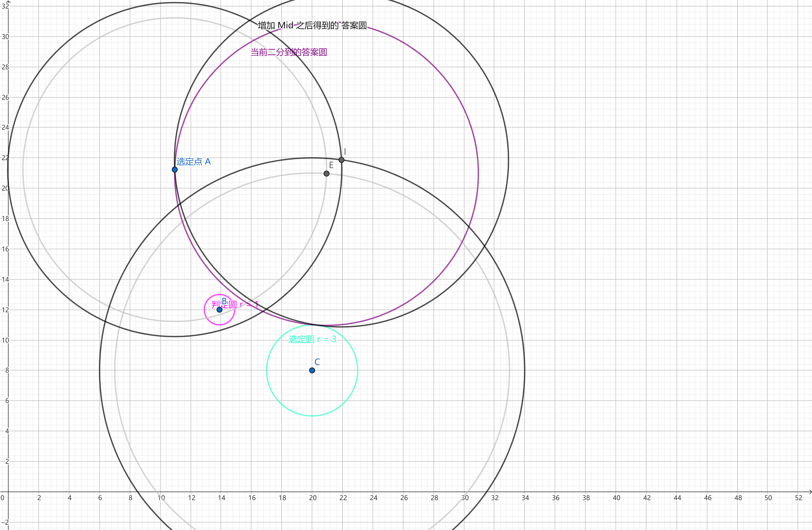Click the letter label I near the gray point
This screenshot has height=530, width=812.
click(x=345, y=152)
